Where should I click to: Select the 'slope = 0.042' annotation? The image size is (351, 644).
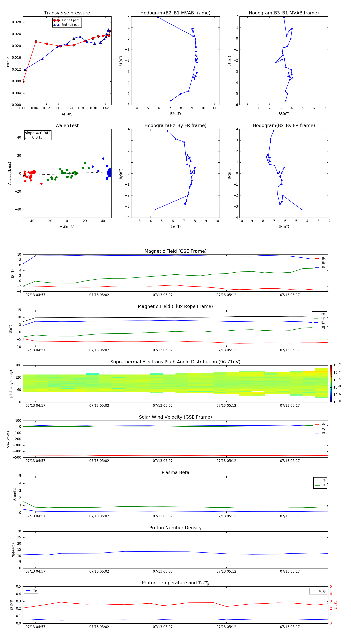click(x=37, y=133)
